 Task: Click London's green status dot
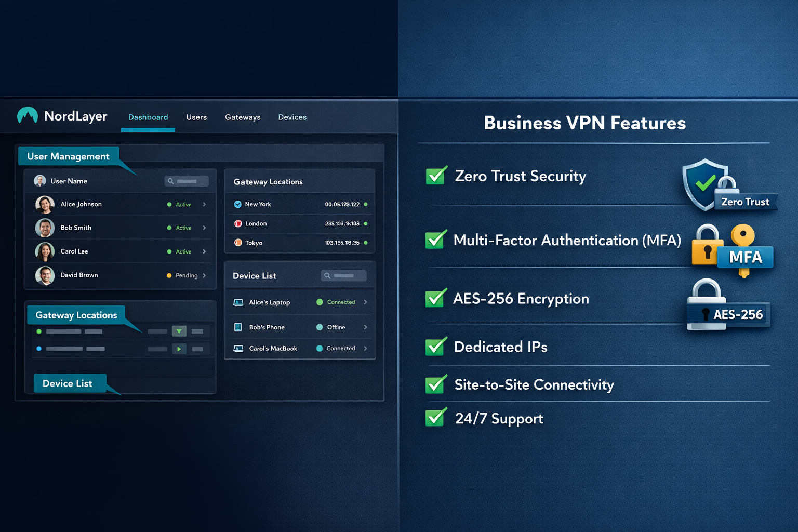(366, 223)
